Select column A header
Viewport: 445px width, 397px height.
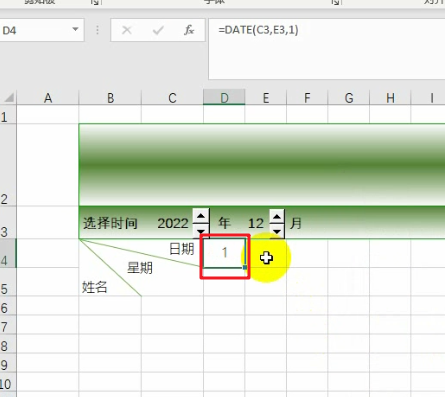click(48, 98)
